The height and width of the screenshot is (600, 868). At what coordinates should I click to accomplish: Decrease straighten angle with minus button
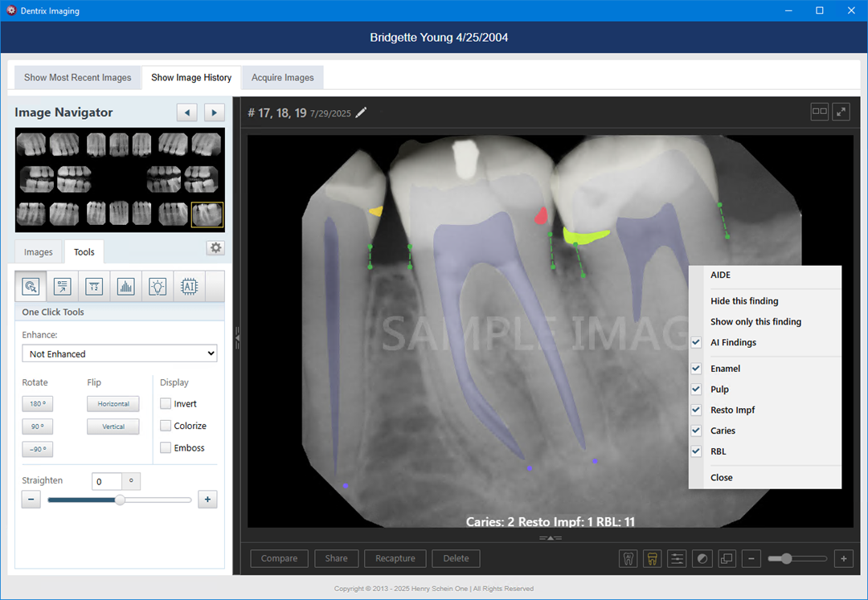[x=31, y=500]
